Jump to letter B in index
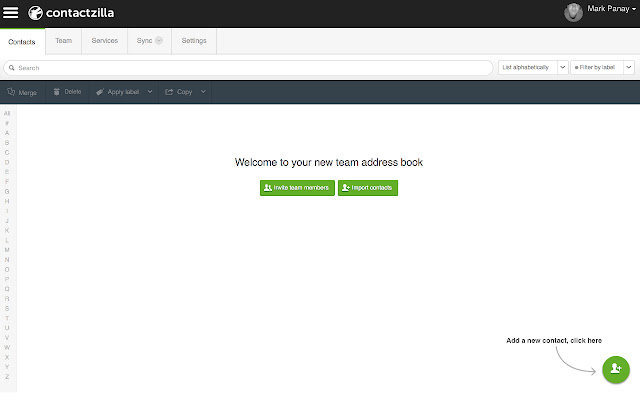The image size is (640, 400). (7, 143)
